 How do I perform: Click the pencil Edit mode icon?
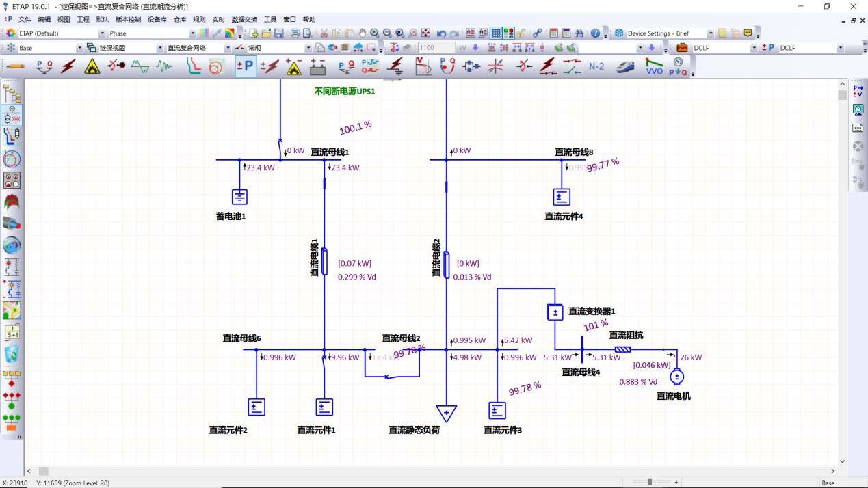click(x=15, y=67)
